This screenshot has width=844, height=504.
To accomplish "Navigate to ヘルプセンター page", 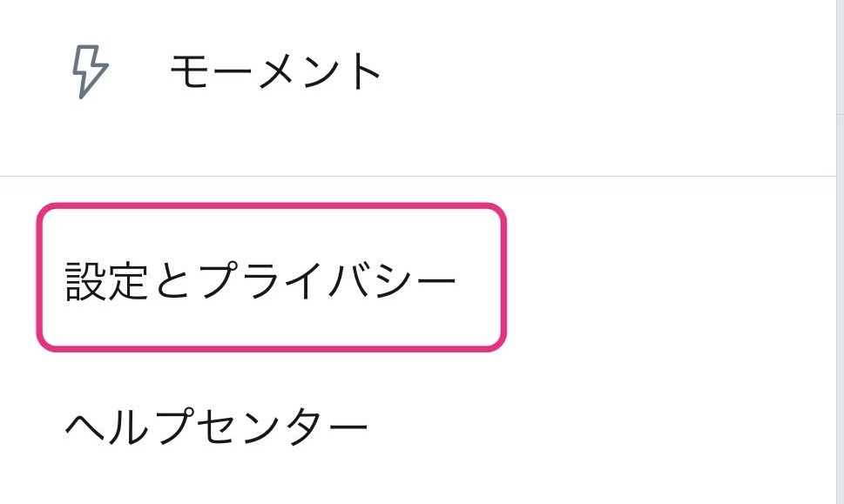I will (x=217, y=427).
